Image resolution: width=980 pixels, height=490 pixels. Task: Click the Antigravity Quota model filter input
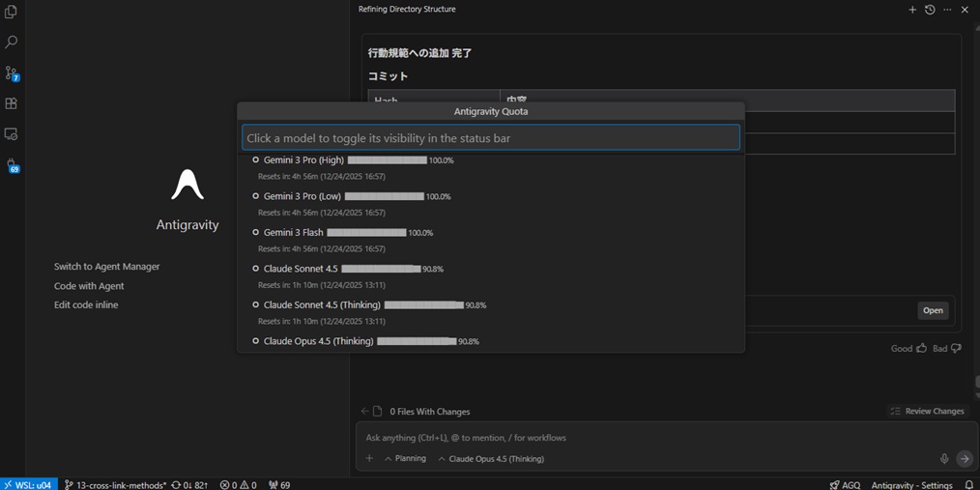[x=490, y=138]
